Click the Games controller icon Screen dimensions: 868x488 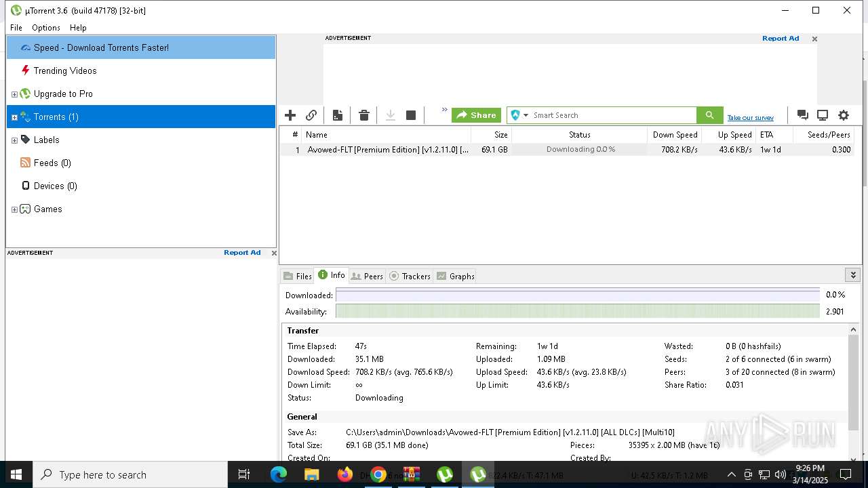(x=25, y=209)
